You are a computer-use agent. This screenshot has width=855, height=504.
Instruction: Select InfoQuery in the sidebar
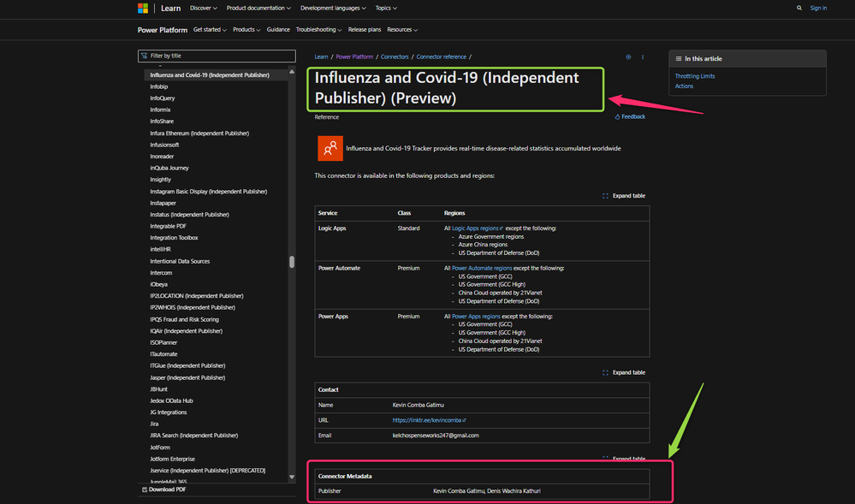(x=163, y=98)
